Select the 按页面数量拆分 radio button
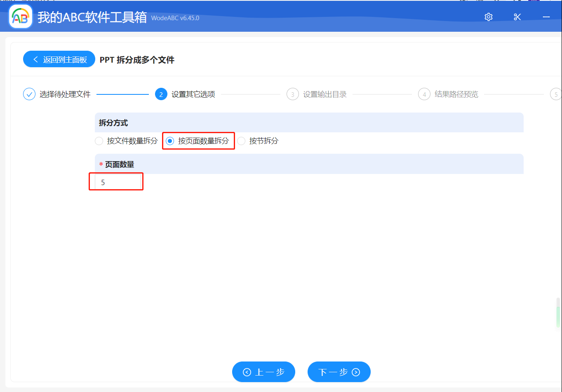The image size is (562, 392). [x=170, y=141]
